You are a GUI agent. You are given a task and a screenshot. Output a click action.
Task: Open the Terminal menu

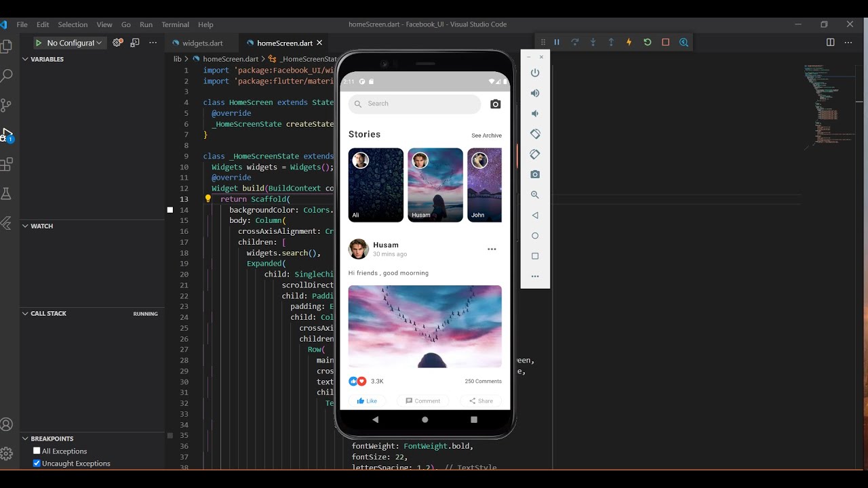[176, 24]
